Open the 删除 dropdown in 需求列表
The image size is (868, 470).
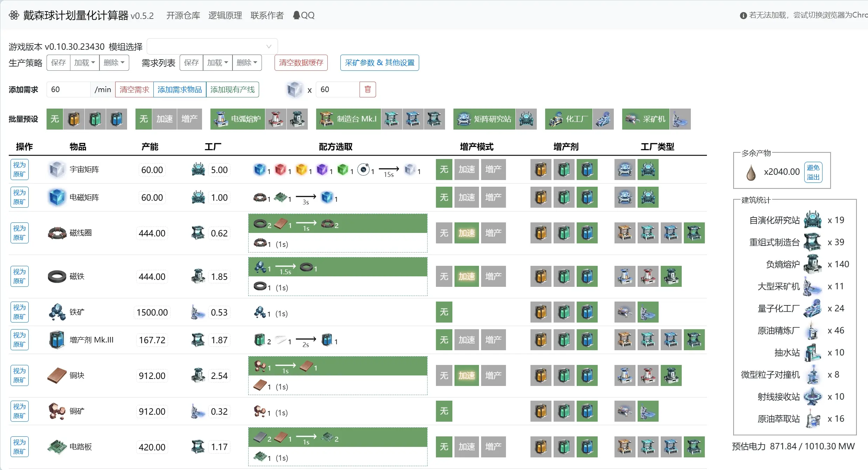(247, 62)
